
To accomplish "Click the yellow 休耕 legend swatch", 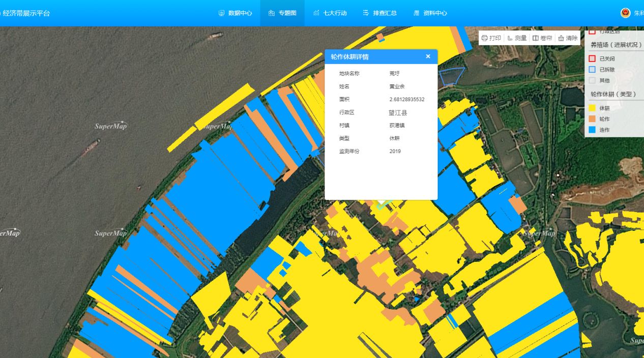I will 592,108.
